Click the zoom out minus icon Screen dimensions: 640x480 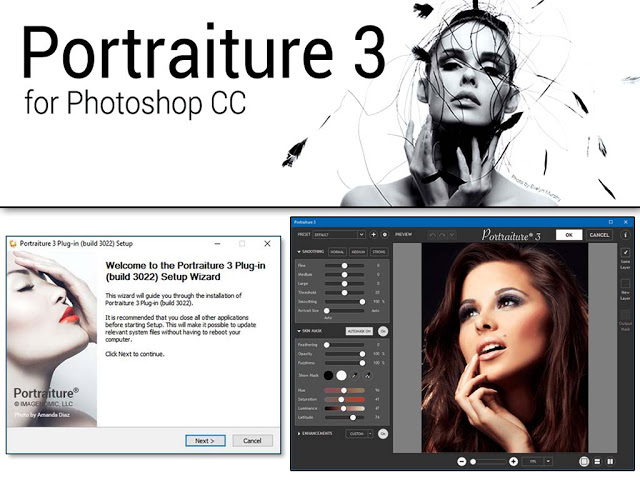pyautogui.click(x=462, y=462)
